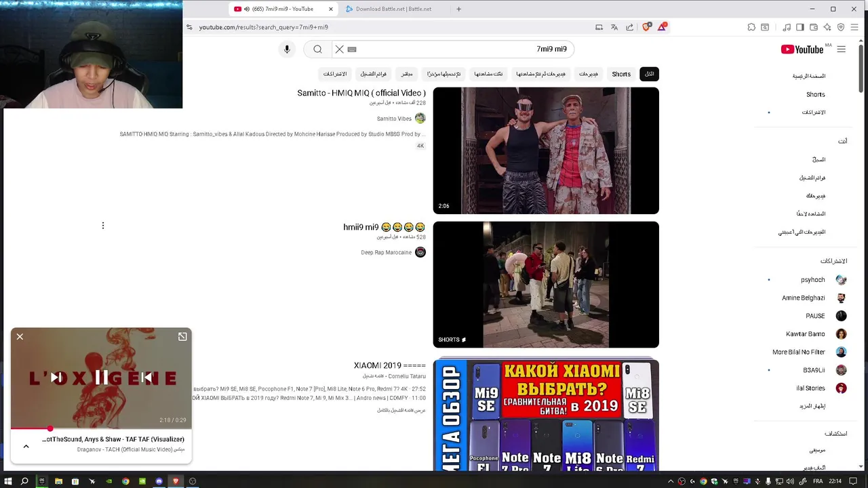
Task: Open the Windows Start menu
Action: (x=8, y=481)
